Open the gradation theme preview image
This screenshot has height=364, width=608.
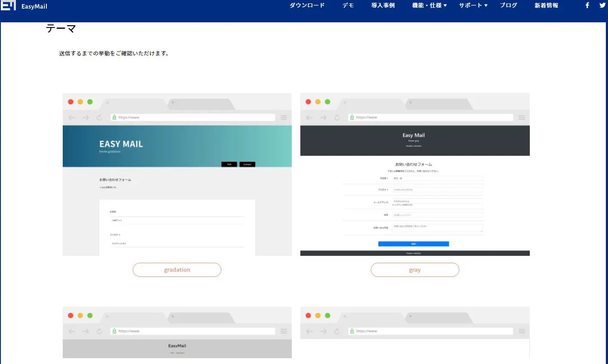[x=177, y=174]
